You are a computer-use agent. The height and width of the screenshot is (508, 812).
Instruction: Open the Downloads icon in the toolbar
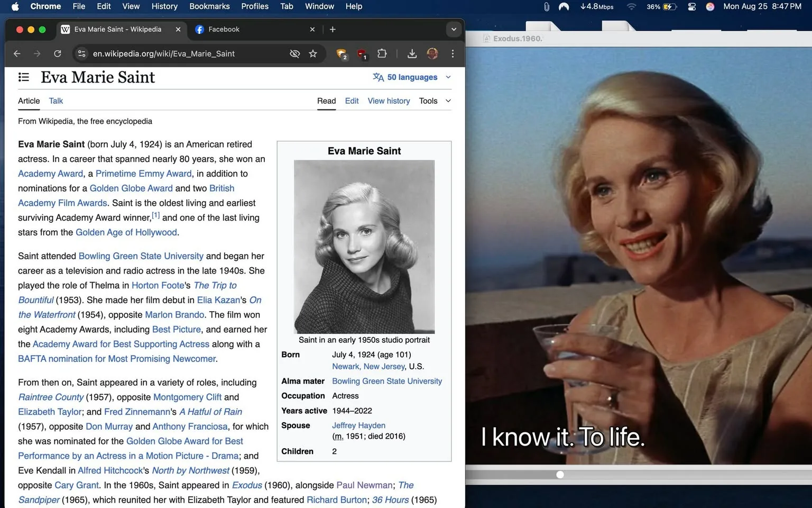[x=412, y=53]
